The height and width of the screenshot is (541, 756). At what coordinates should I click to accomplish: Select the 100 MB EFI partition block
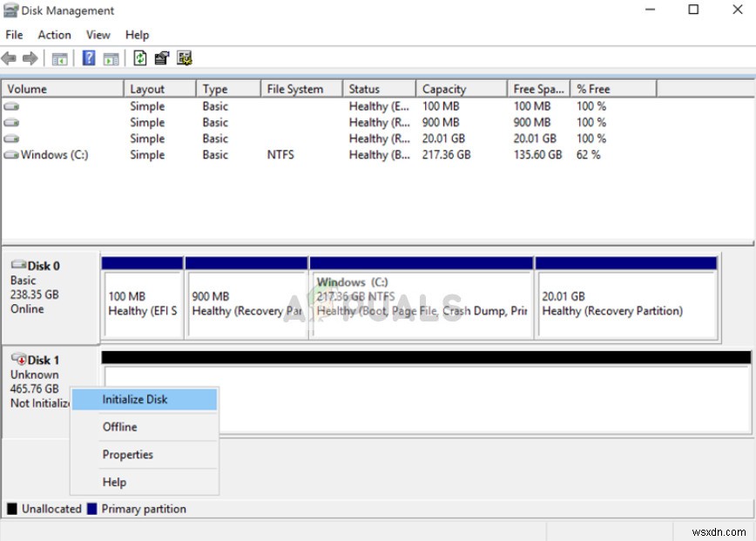point(143,298)
